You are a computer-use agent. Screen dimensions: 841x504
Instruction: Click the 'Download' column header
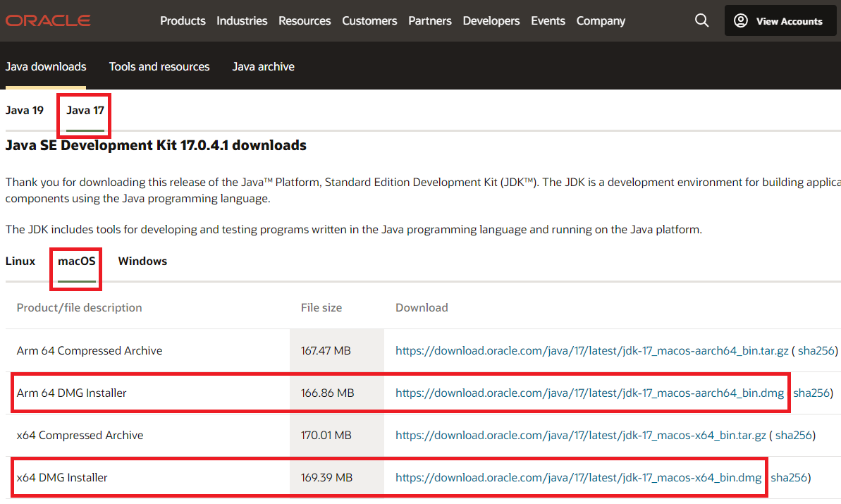click(422, 308)
